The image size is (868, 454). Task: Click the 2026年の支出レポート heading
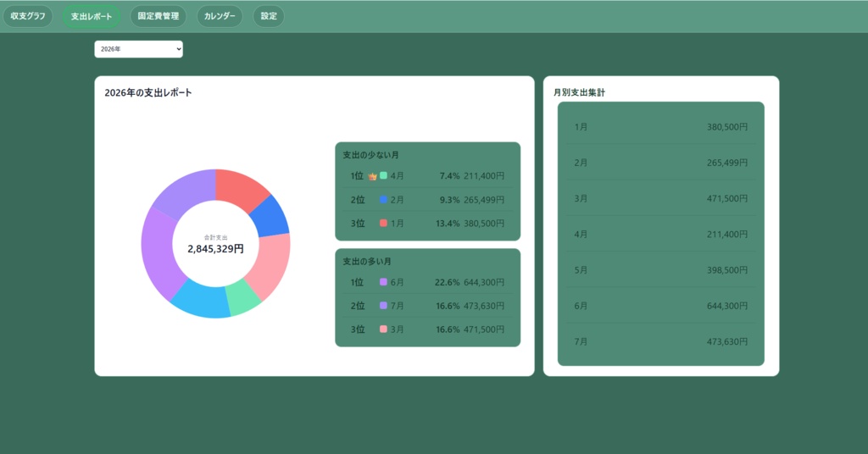point(148,93)
